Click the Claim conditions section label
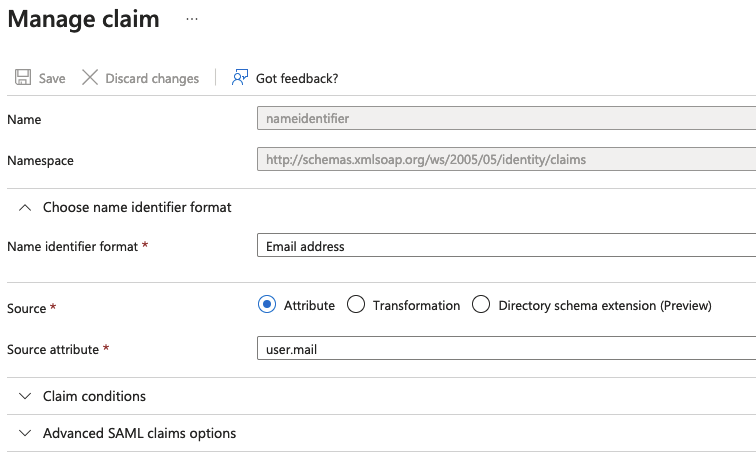The image size is (756, 474). [x=94, y=396]
